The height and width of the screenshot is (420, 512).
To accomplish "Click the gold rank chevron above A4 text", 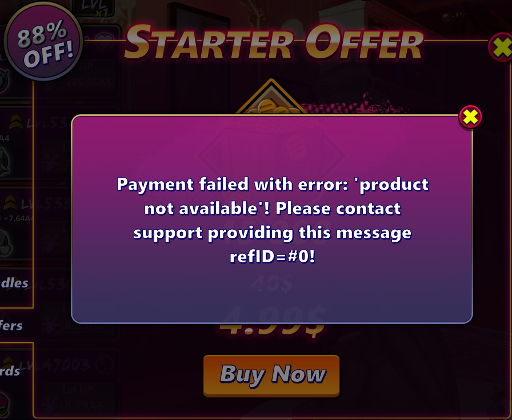I will point(15,122).
